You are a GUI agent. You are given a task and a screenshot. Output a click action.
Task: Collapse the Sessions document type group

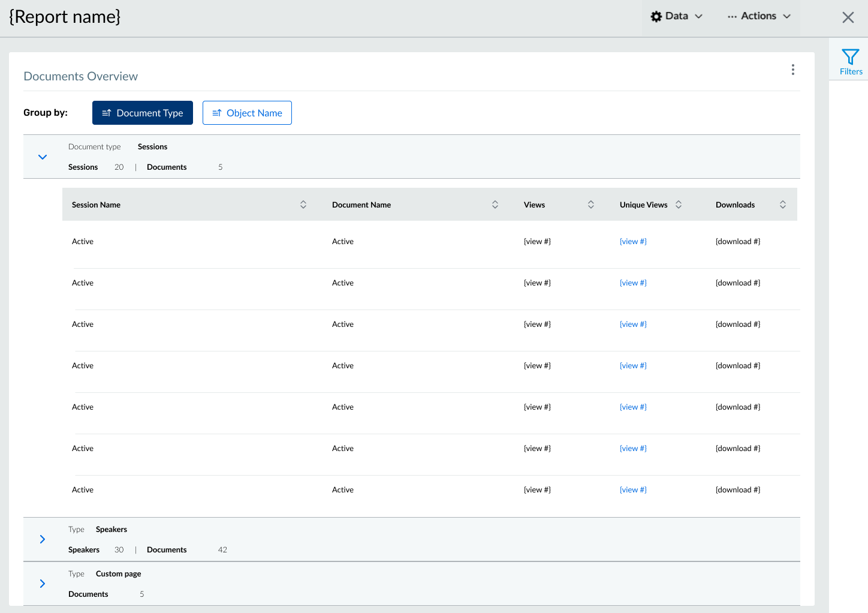coord(43,157)
